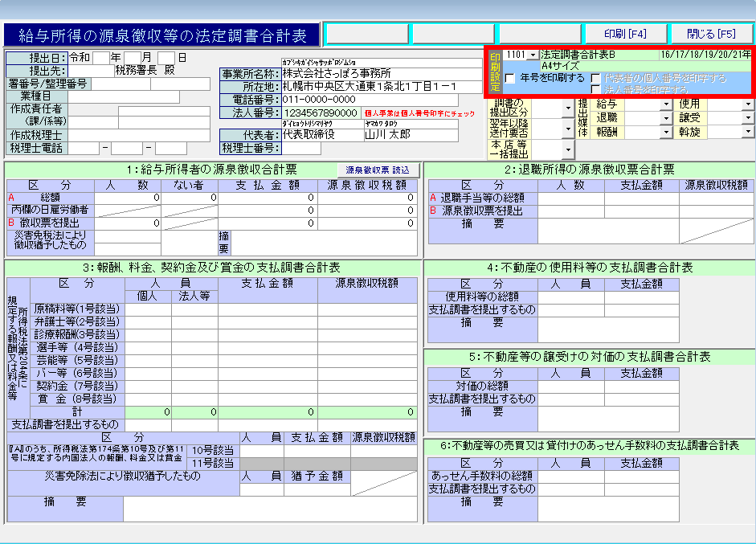Open the 給与 submission media dropdown
This screenshot has height=544, width=756.
coord(666,104)
